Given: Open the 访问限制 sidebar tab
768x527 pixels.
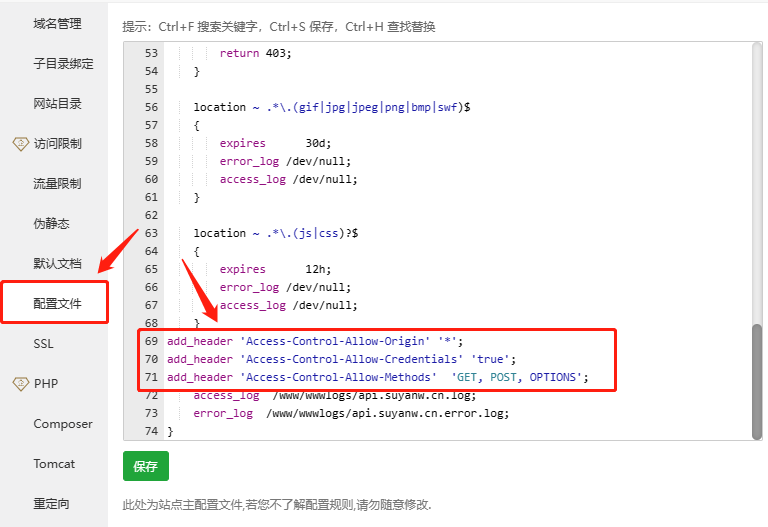Looking at the screenshot, I should (57, 144).
